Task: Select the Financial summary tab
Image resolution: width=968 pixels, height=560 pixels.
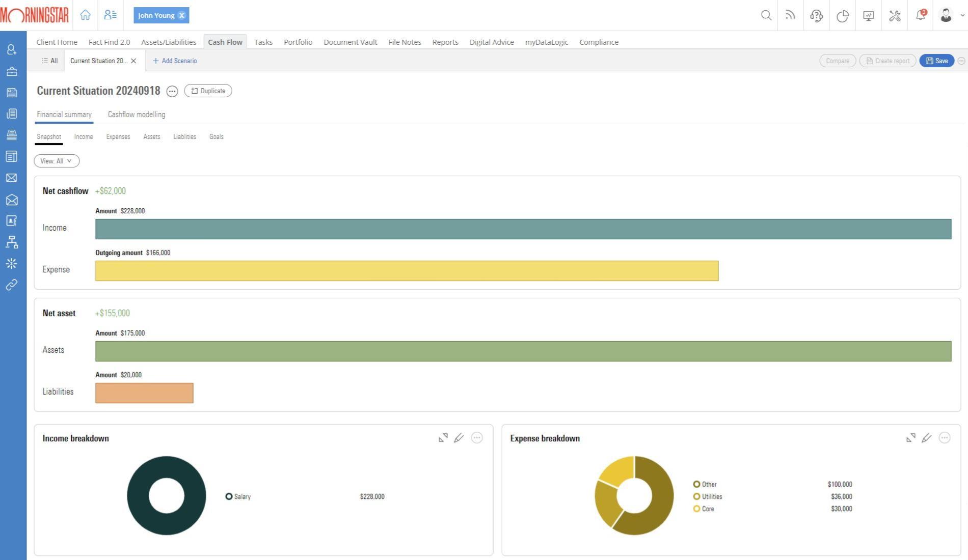Action: (64, 115)
